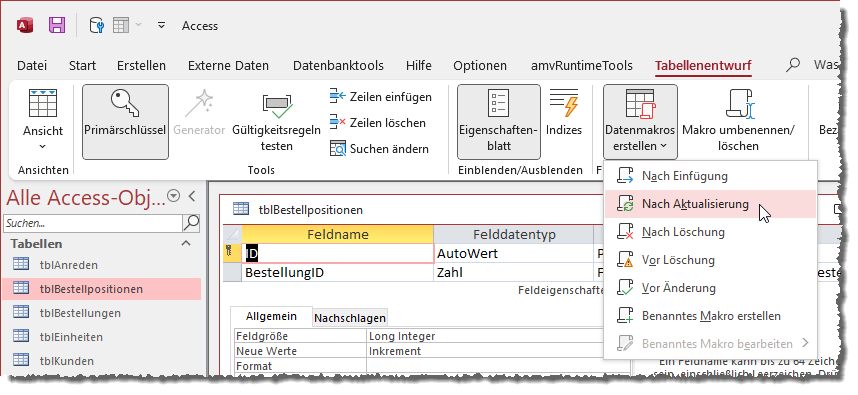This screenshot has height=395, width=858.
Task: Select tblKunden table
Action: coord(102,361)
